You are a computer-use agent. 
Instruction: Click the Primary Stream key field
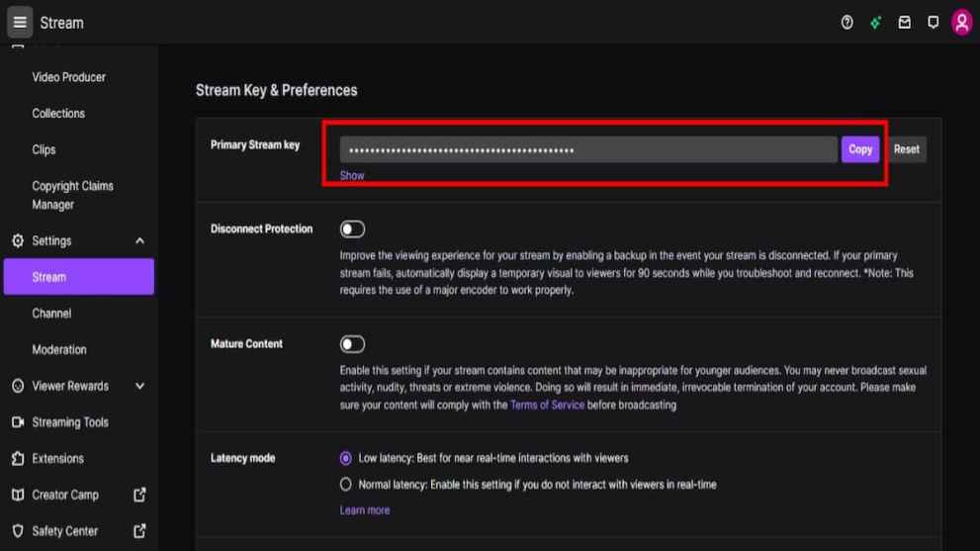tap(587, 149)
